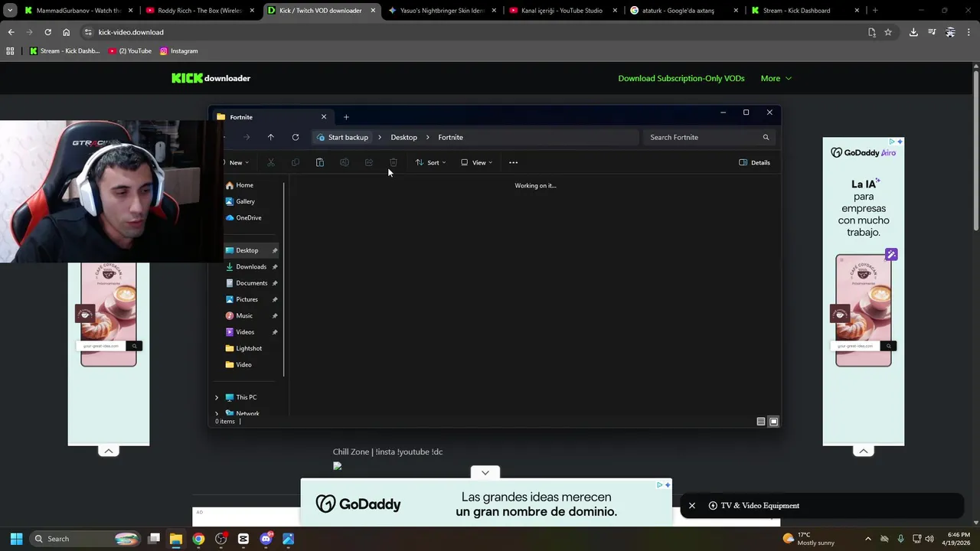Open the Instagram bookmark

coord(178,51)
